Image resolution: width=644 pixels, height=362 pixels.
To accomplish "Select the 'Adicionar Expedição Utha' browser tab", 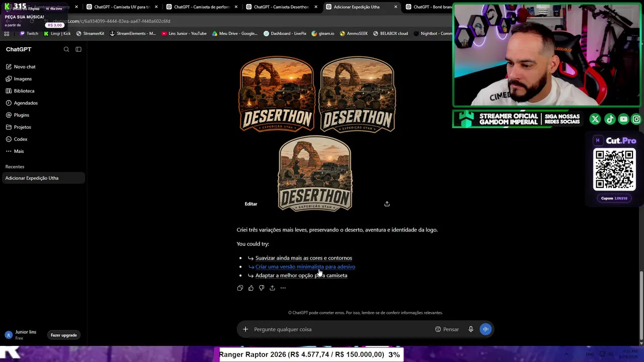I will [357, 7].
